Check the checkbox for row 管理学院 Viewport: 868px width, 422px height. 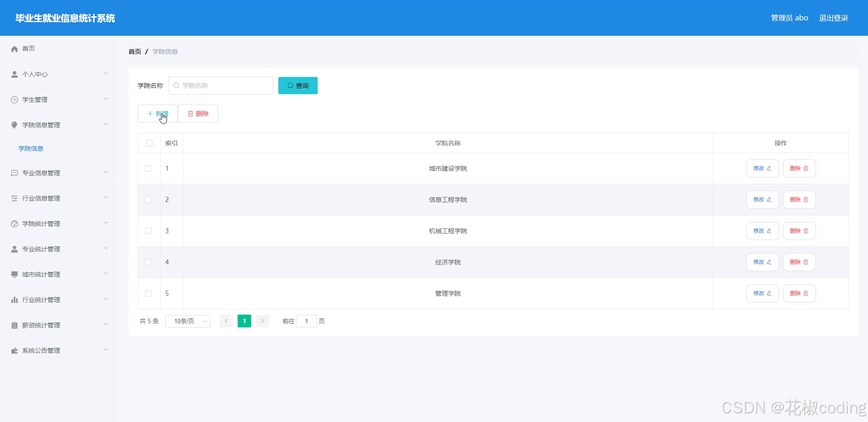[x=148, y=293]
